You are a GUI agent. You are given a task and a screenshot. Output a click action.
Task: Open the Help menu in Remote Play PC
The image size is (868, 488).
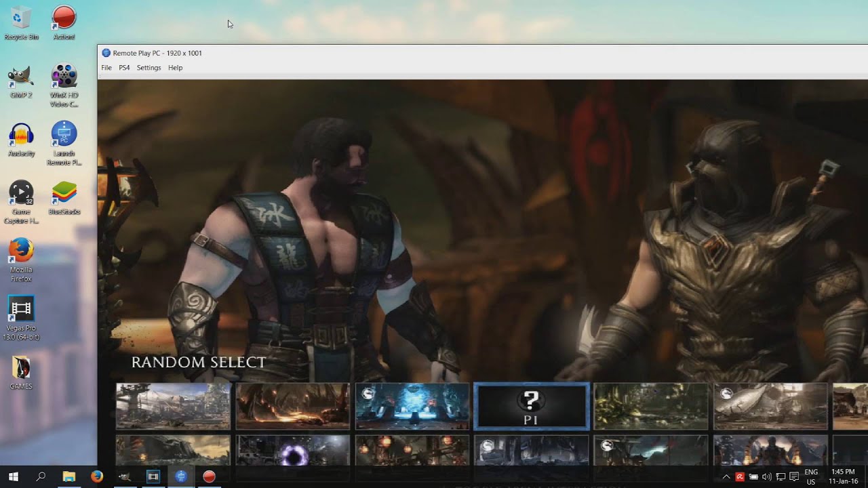pyautogui.click(x=175, y=68)
